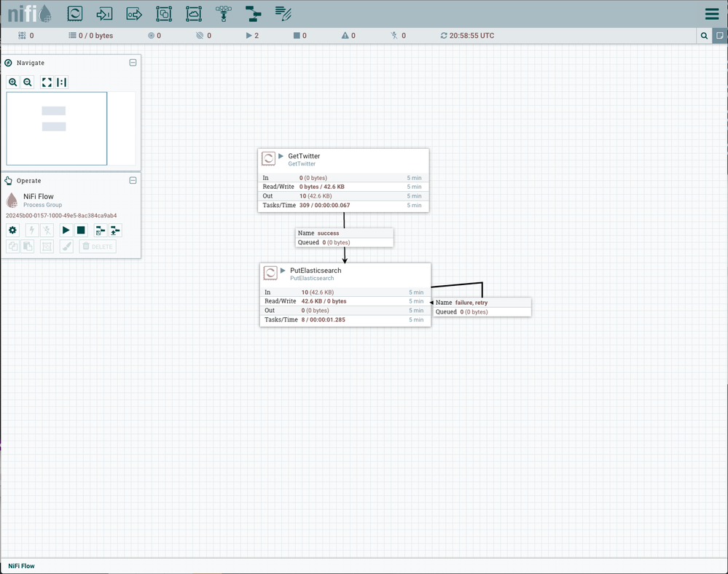Click the Label toolbar icon
728x574 pixels.
[283, 13]
